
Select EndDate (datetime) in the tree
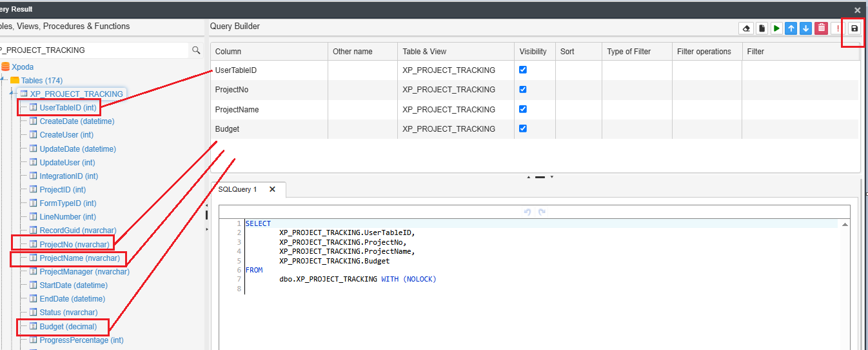point(72,298)
